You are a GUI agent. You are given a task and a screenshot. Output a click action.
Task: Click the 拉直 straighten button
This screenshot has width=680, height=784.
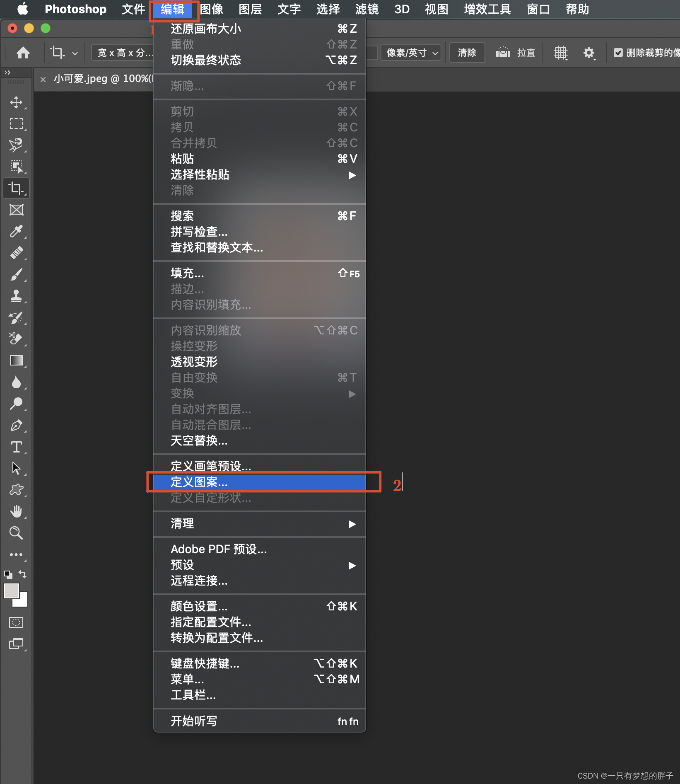click(x=516, y=53)
